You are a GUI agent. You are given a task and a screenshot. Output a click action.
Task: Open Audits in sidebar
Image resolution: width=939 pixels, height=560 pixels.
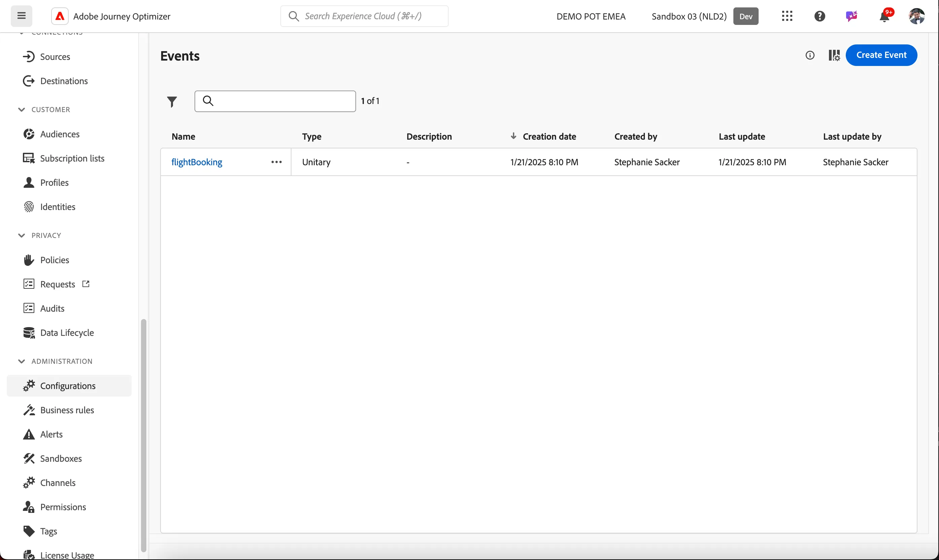[44, 308]
